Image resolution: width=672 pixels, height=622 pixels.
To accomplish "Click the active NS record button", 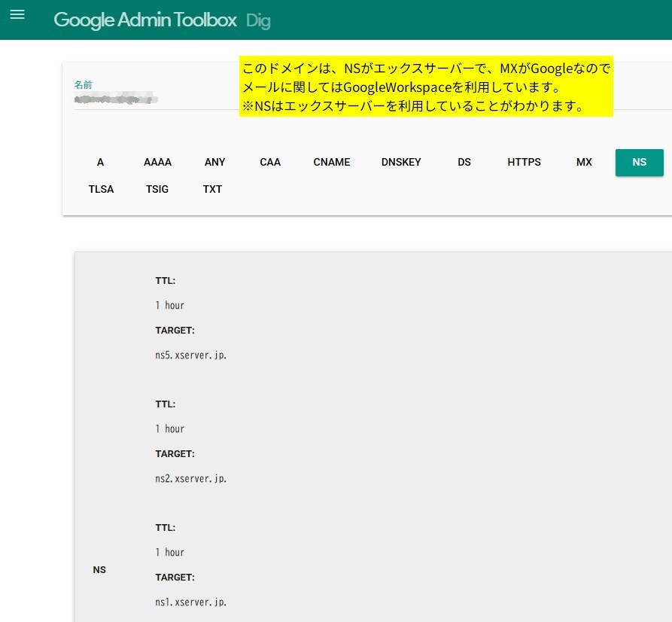I will tap(640, 163).
